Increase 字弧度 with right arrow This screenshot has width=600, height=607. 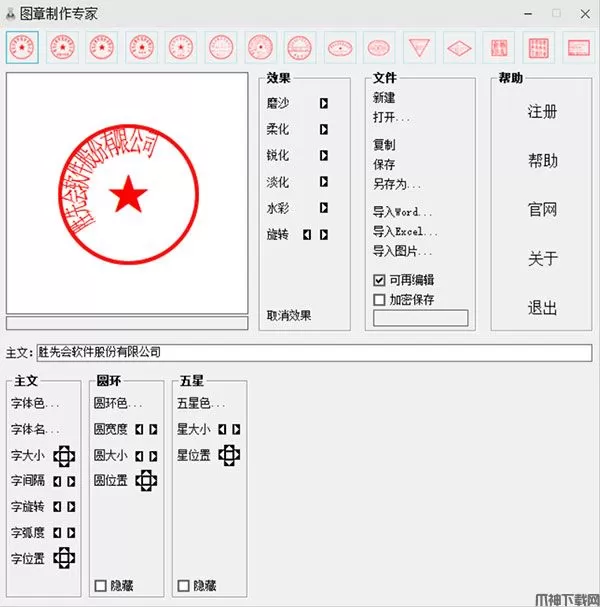point(71,533)
